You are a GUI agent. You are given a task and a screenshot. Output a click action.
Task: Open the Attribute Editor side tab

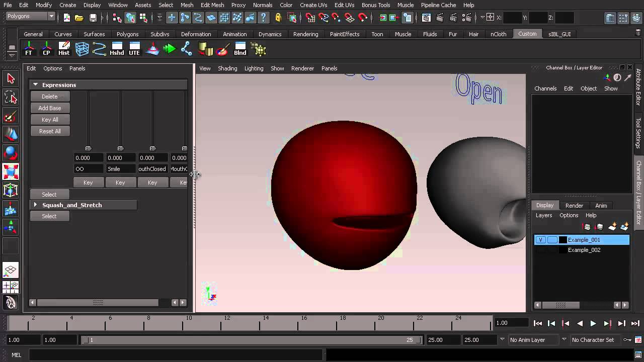coord(638,87)
